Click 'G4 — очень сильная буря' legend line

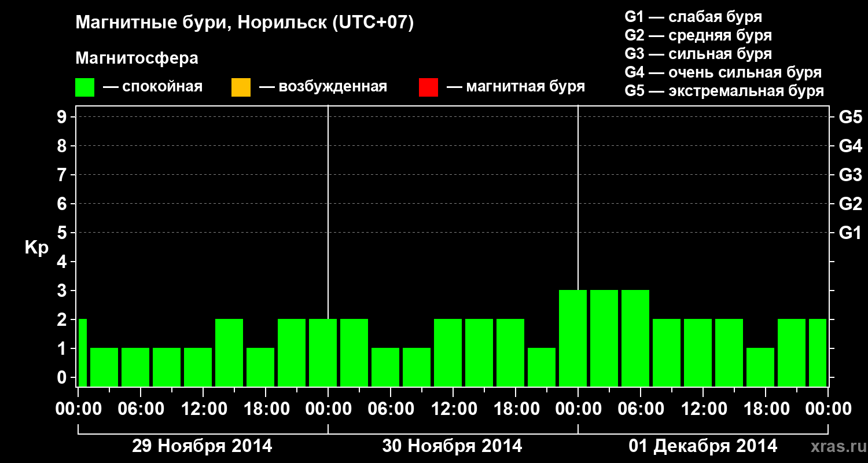click(723, 72)
